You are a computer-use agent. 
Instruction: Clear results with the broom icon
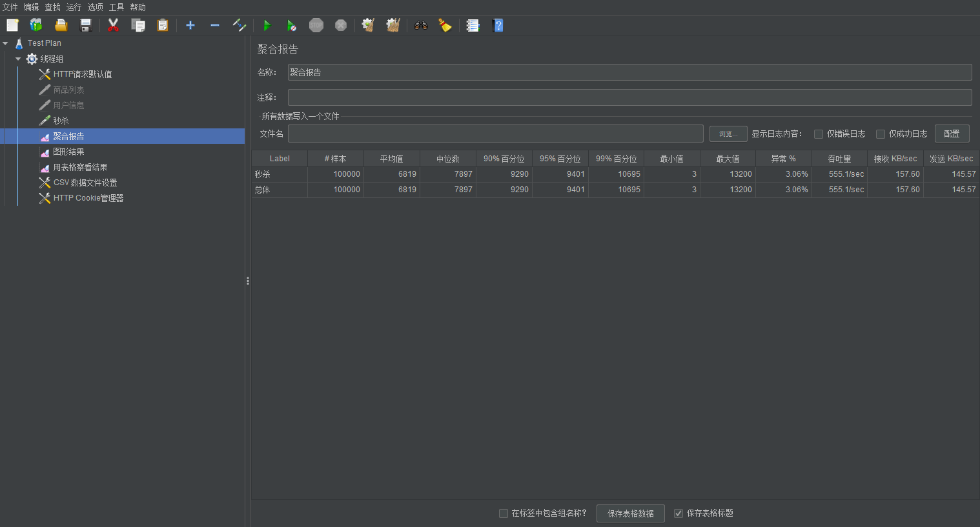[x=368, y=25]
